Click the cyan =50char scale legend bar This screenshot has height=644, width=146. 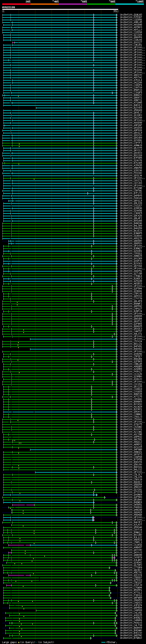point(103,642)
